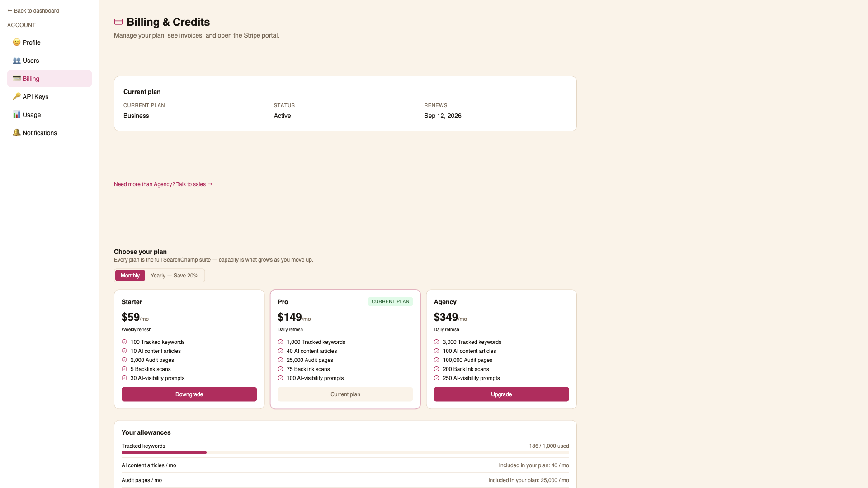The height and width of the screenshot is (488, 868).
Task: Click Included in your plan: 25,000 / mo
Action: [x=528, y=480]
